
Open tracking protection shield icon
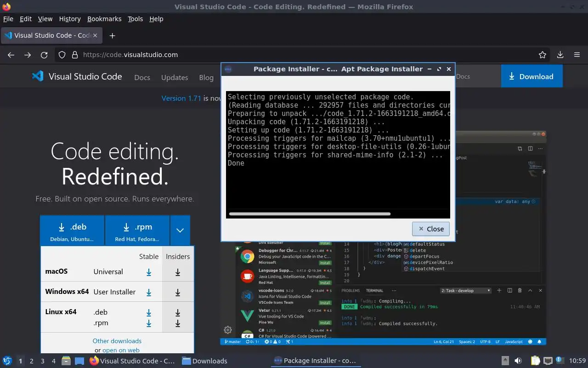[x=62, y=55]
